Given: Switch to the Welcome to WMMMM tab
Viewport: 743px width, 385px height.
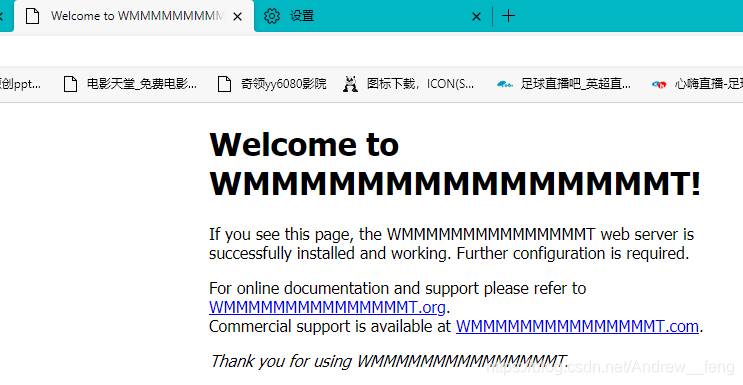Looking at the screenshot, I should (134, 16).
